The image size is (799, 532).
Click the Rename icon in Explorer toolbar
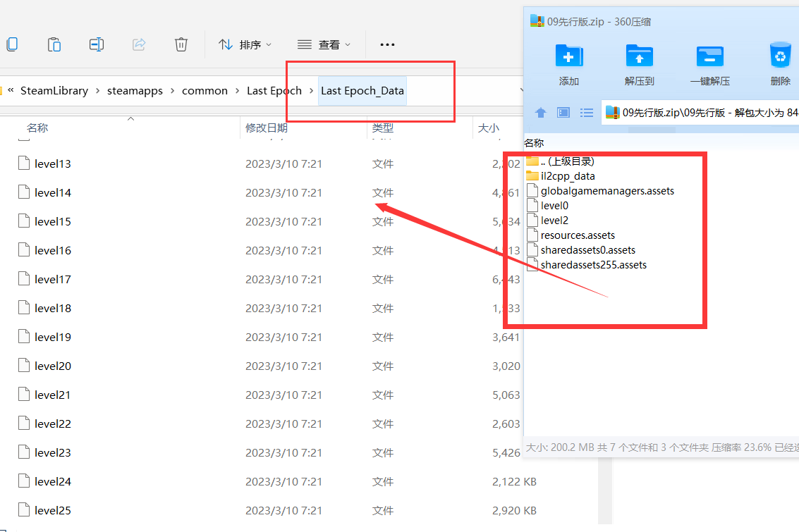click(x=97, y=44)
